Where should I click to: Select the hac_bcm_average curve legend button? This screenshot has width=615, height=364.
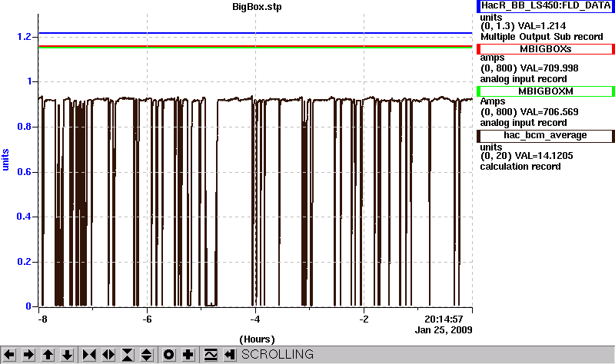546,136
